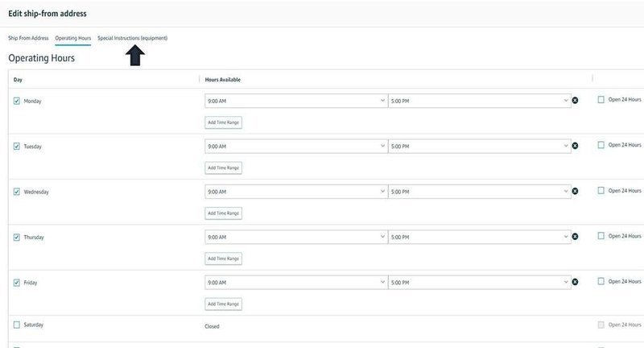Click Add Time Range under Monday

(224, 122)
